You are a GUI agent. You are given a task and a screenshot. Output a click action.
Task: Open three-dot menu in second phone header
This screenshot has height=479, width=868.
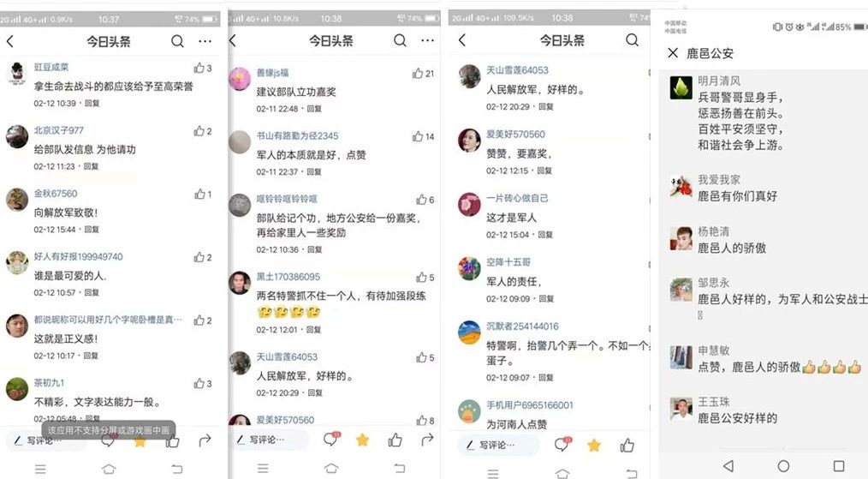point(427,40)
